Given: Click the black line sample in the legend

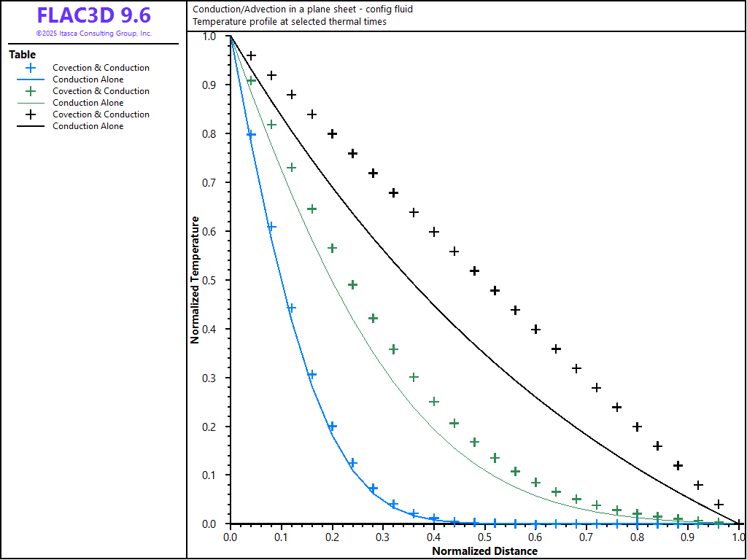Looking at the screenshot, I should click(30, 126).
